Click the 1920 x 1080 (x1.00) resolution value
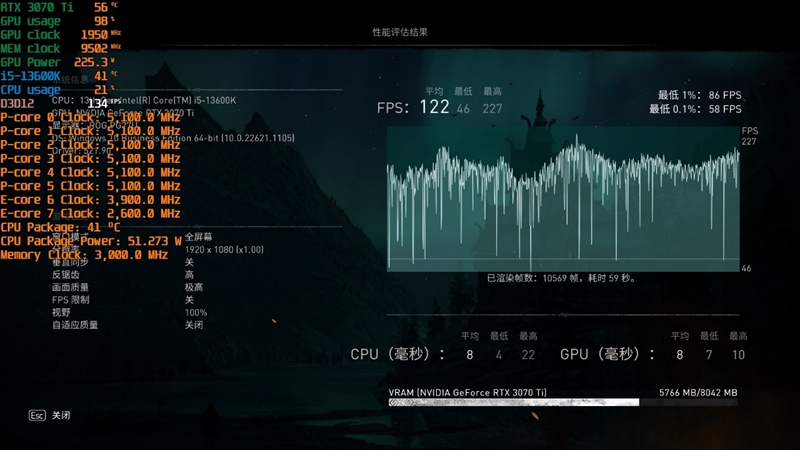 (x=224, y=249)
